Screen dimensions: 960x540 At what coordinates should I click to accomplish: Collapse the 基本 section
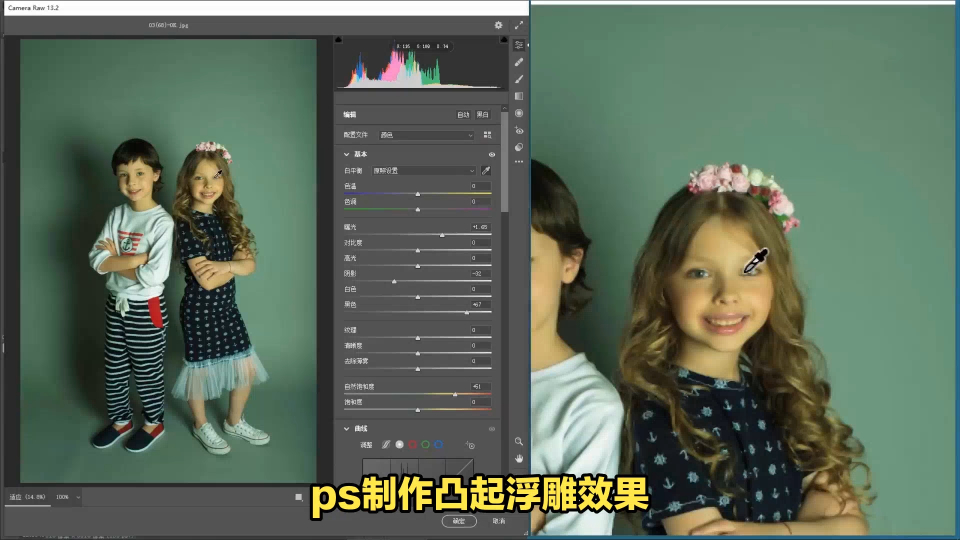pyautogui.click(x=347, y=155)
